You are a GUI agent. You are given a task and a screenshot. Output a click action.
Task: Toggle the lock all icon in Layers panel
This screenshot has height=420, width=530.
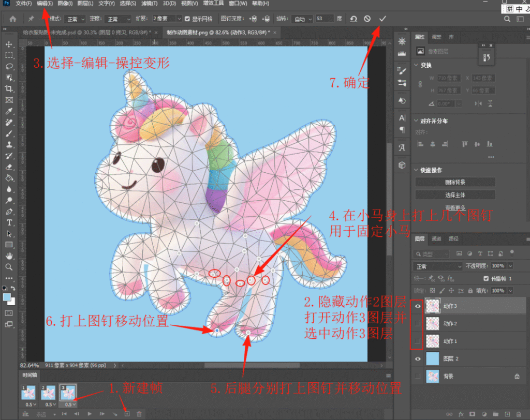click(x=470, y=291)
